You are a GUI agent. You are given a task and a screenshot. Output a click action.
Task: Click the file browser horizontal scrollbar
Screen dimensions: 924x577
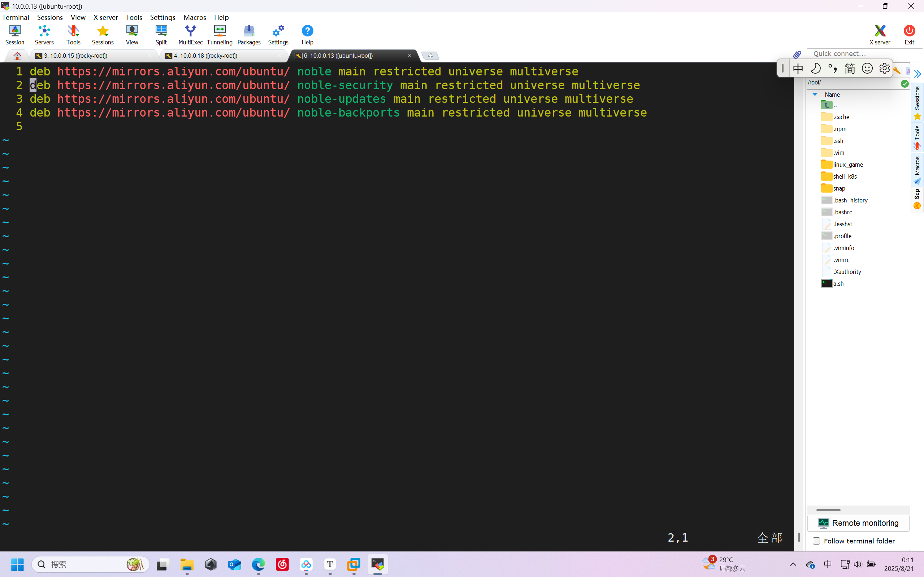click(x=828, y=510)
